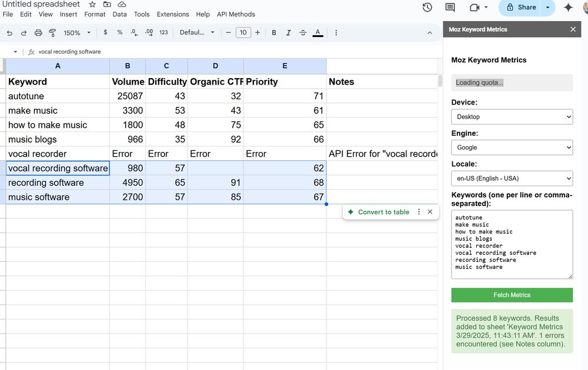Select the Notes header cell
The image size is (588, 370).
tap(382, 82)
